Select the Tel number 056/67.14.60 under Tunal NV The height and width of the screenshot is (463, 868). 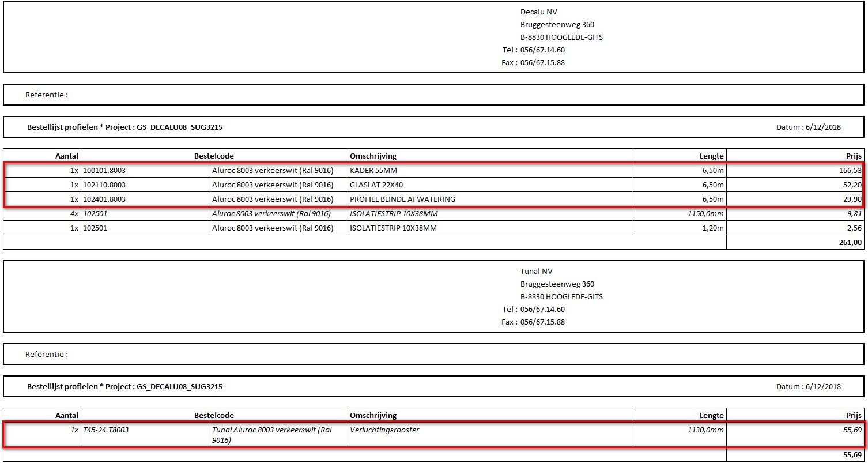pyautogui.click(x=542, y=310)
